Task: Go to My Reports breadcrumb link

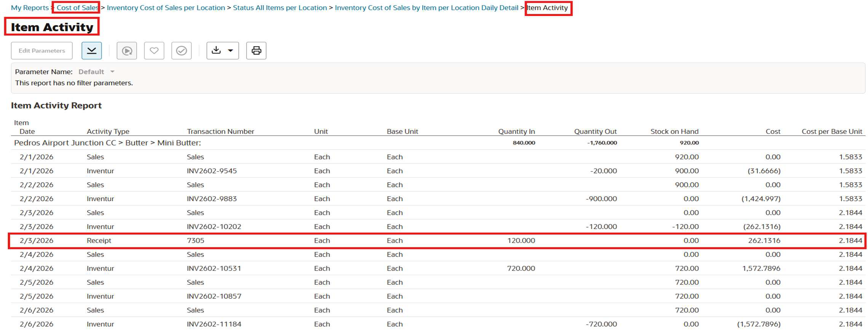Action: (x=30, y=8)
